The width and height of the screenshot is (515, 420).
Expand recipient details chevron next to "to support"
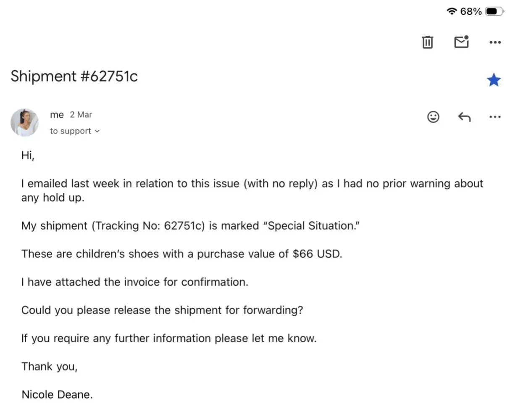click(x=97, y=131)
